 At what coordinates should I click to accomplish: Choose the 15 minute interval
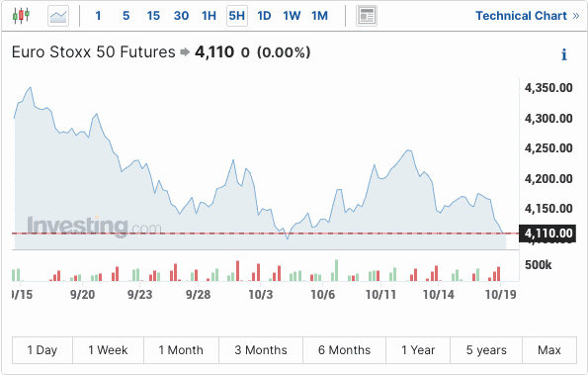coord(153,16)
